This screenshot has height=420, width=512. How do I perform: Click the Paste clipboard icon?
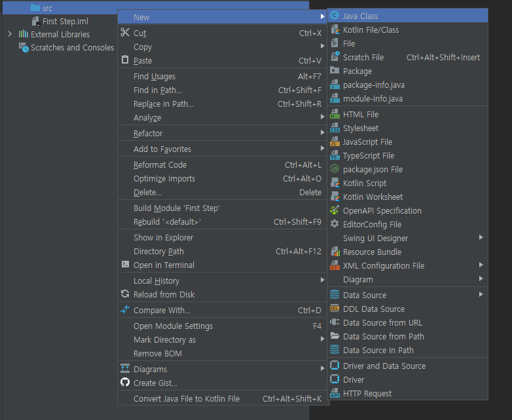125,60
